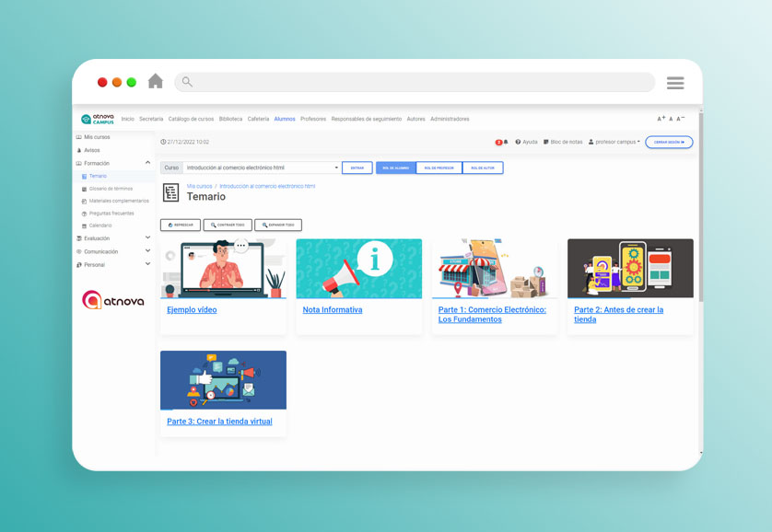Expand the Comunicación section

(113, 252)
